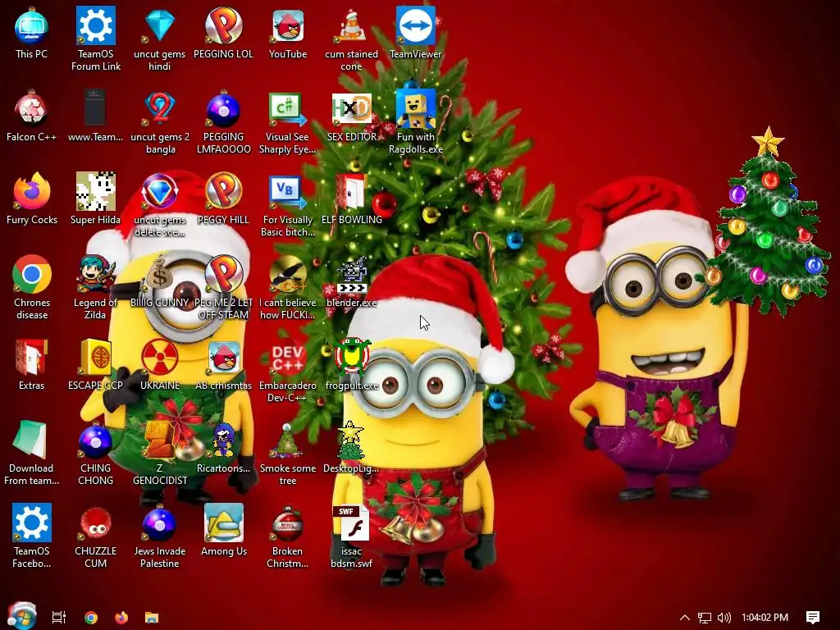Click the 1:04:02 PM clock
This screenshot has height=630, width=840.
[765, 617]
